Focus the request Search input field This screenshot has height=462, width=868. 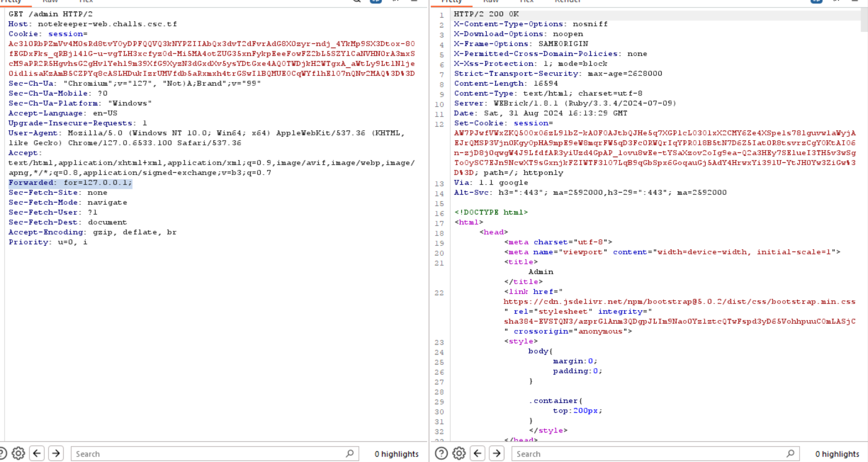(x=208, y=454)
